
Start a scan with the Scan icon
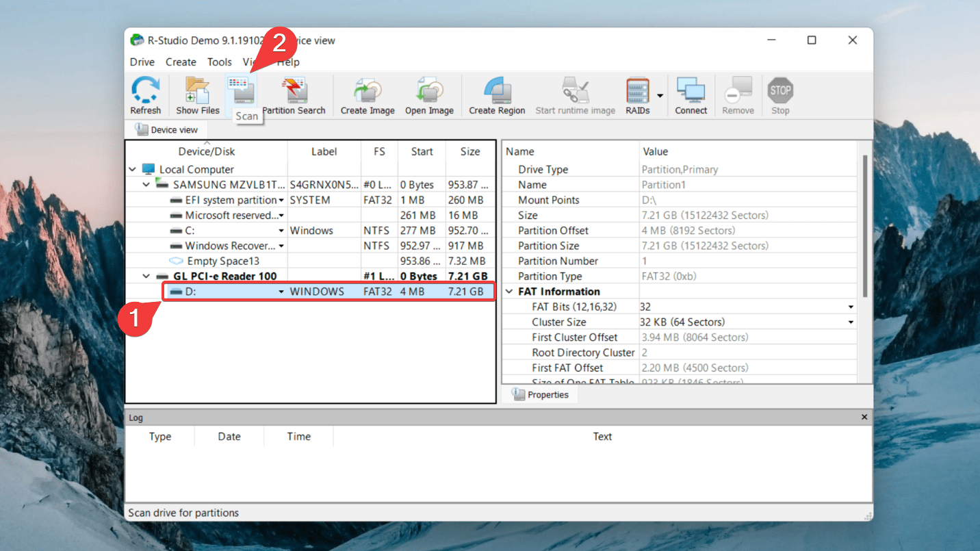point(241,91)
